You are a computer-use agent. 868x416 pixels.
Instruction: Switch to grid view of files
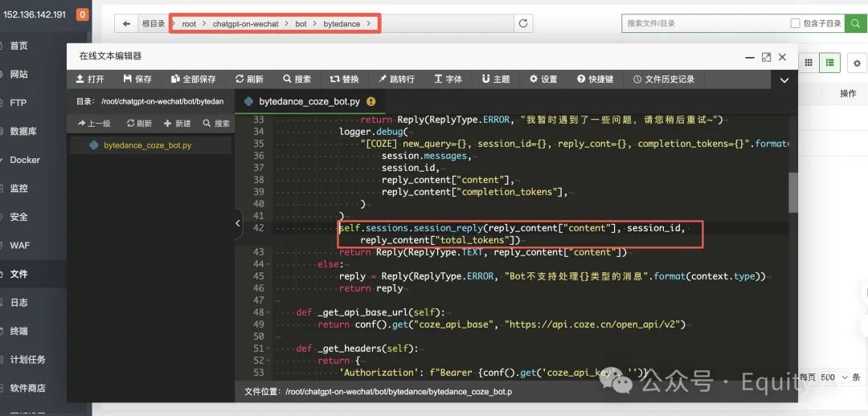click(x=809, y=63)
